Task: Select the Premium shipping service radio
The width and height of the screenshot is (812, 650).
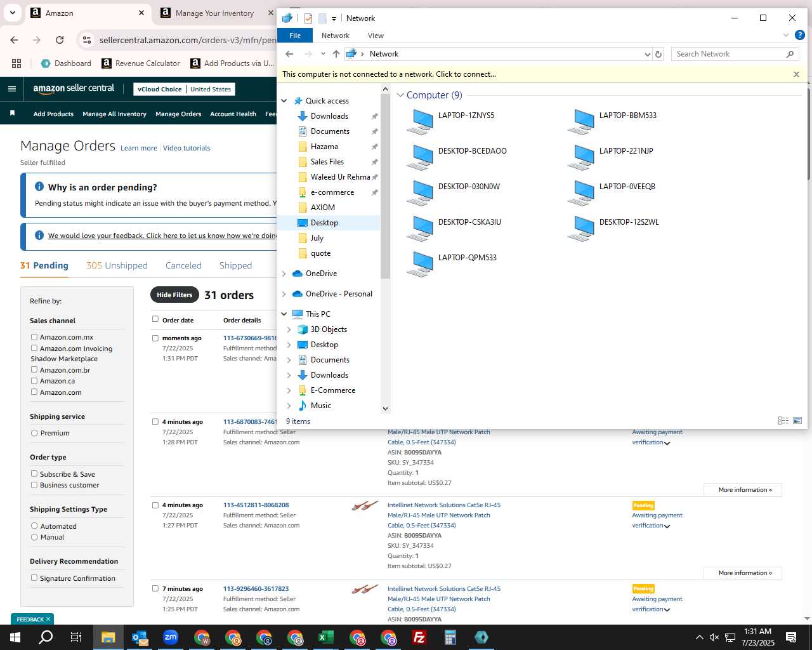Action: [x=34, y=433]
